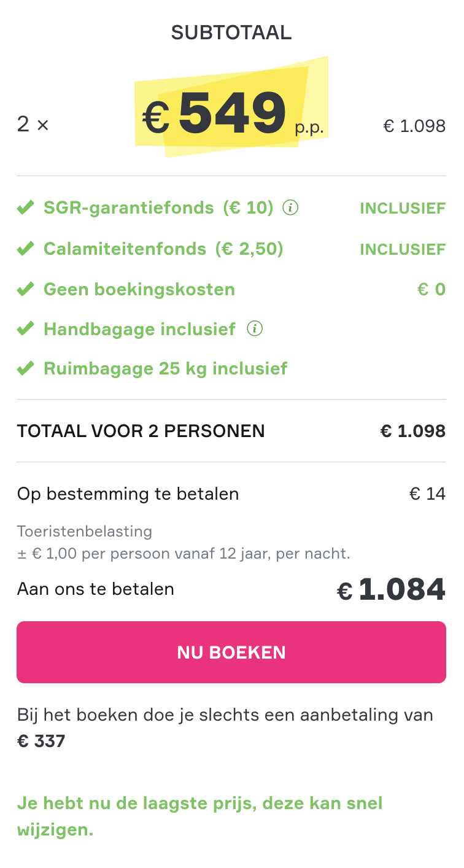Click the info icon next to SGR-garantiefonds

coord(290,208)
